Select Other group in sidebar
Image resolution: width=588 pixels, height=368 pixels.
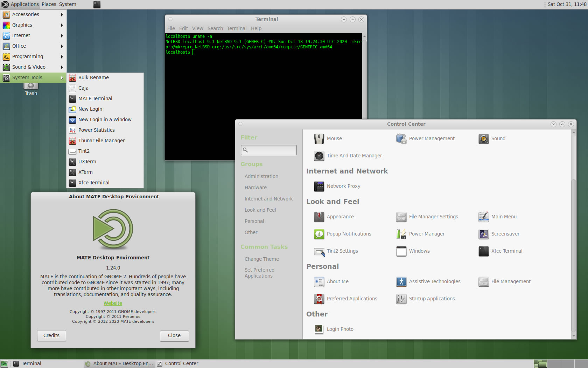point(251,233)
